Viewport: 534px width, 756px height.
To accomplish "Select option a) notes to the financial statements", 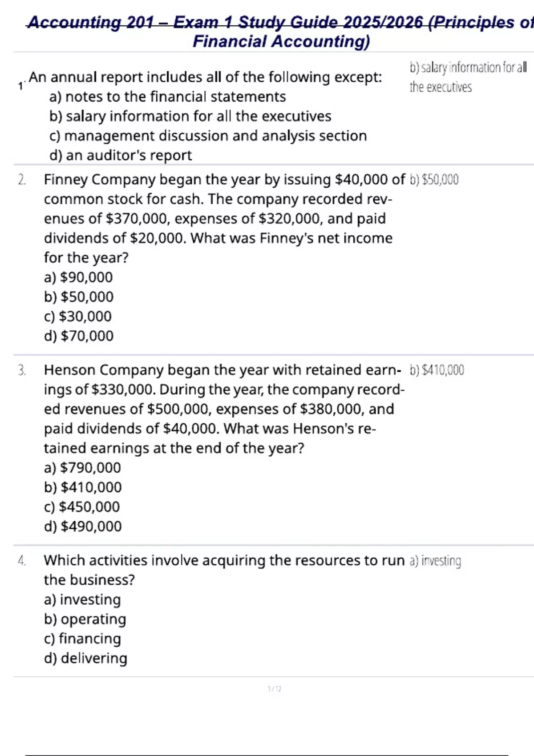I will click(x=168, y=97).
